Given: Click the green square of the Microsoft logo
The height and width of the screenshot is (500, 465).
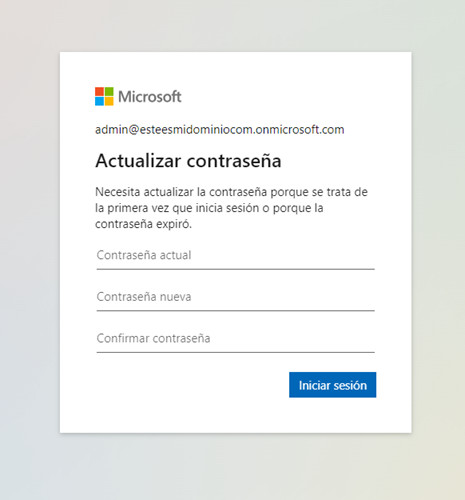Looking at the screenshot, I should [109, 92].
